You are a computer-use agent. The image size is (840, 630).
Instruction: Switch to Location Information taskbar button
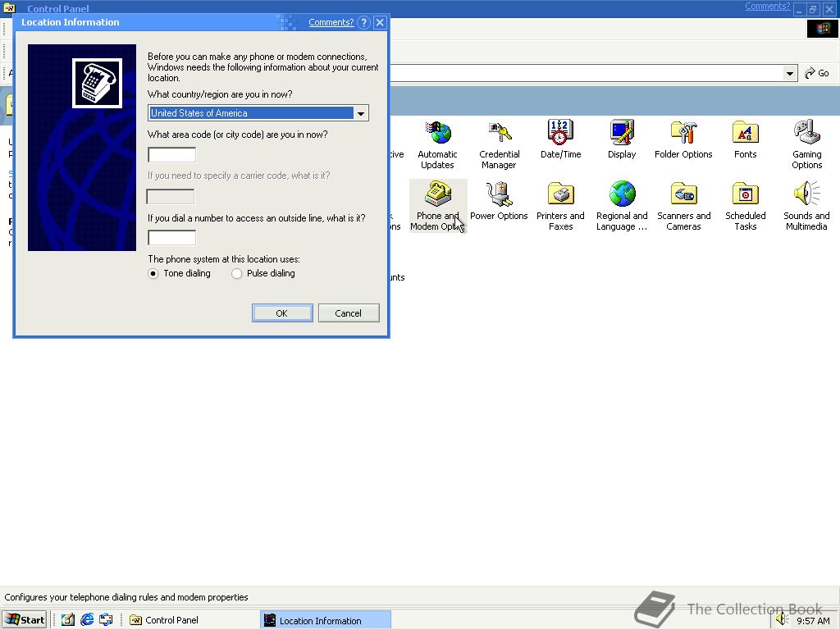click(x=325, y=620)
